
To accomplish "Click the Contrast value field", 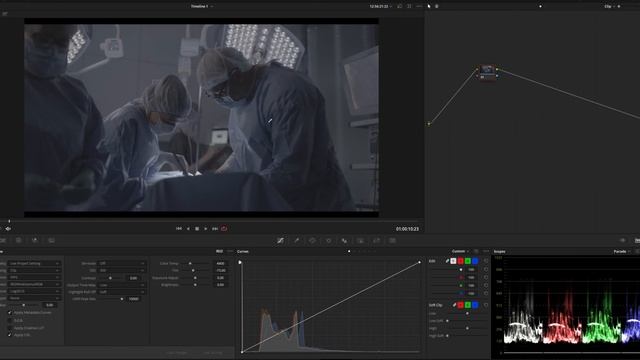I will click(x=133, y=278).
